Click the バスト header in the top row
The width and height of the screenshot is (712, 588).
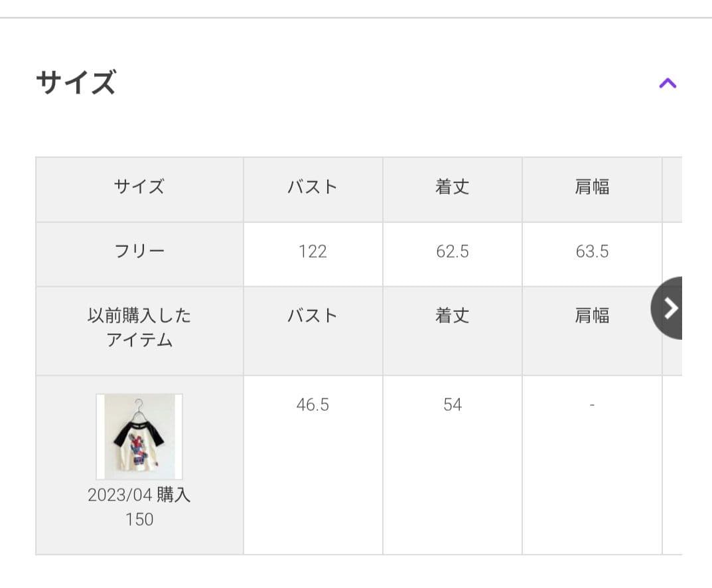[313, 187]
